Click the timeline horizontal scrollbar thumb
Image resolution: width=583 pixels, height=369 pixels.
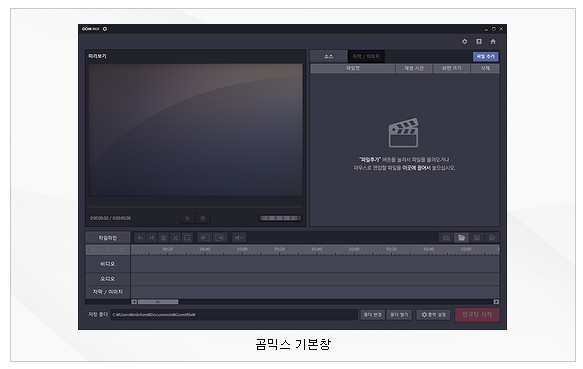(x=158, y=302)
